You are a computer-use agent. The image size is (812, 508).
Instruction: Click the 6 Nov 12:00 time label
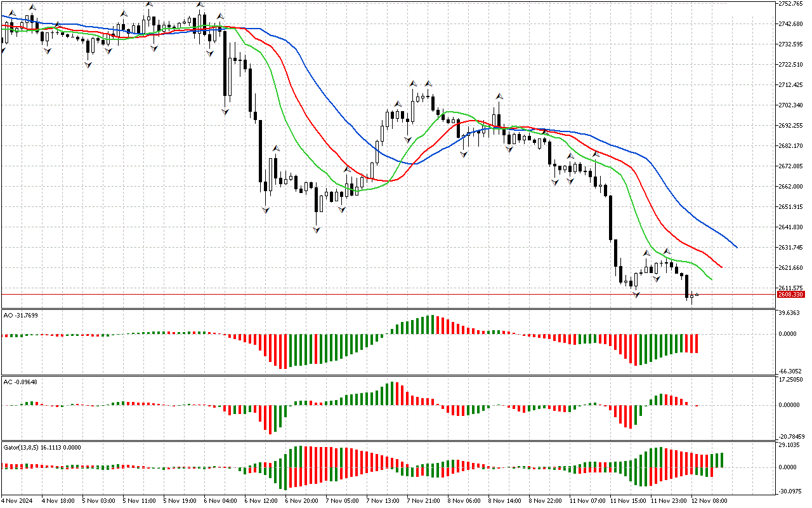[263, 501]
